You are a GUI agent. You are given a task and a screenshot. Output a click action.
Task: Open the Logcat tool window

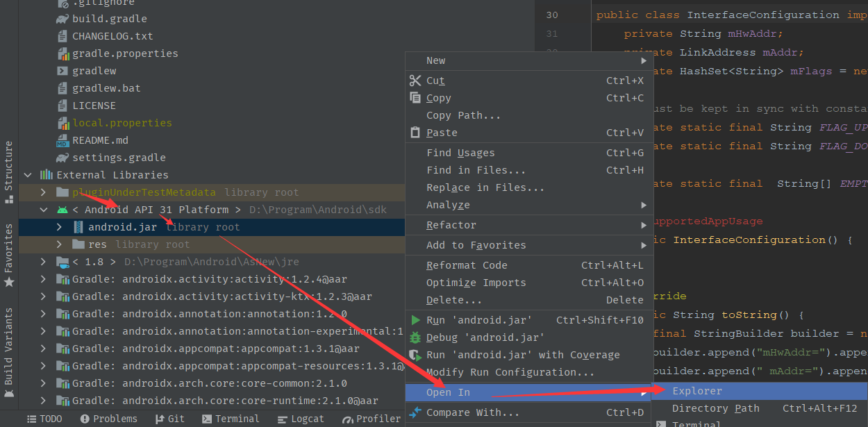click(x=301, y=419)
